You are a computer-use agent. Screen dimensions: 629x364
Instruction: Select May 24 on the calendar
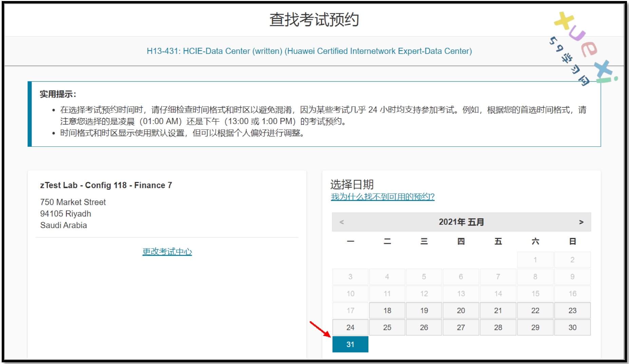[x=350, y=327]
